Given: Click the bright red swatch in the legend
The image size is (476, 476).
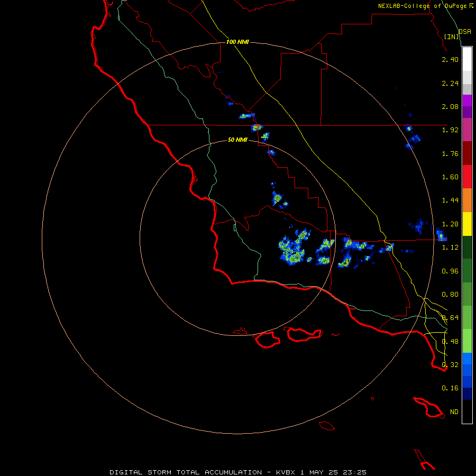Looking at the screenshot, I should pos(467,177).
